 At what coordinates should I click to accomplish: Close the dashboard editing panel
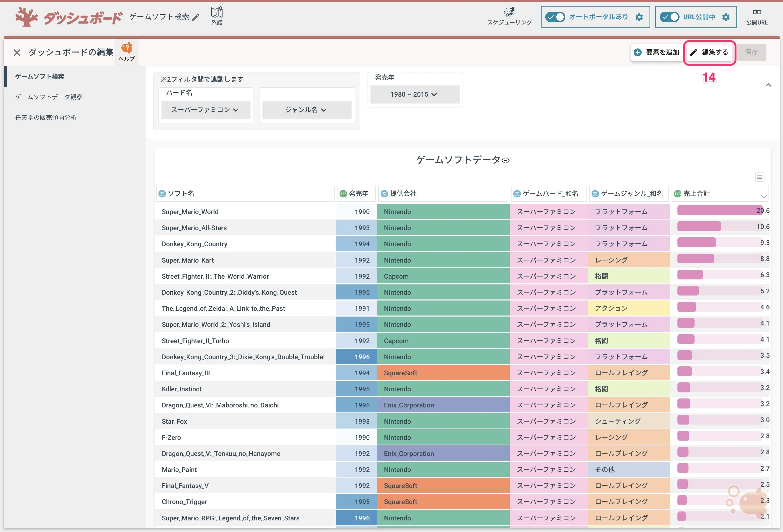[17, 53]
